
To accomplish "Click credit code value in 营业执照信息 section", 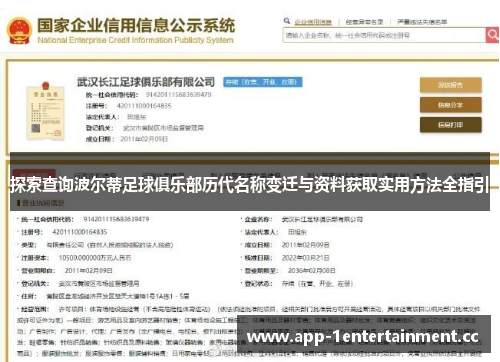I will tap(116, 219).
